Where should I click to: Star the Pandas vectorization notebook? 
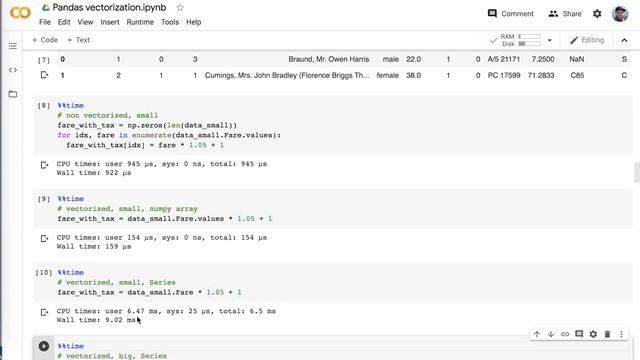coord(180,7)
